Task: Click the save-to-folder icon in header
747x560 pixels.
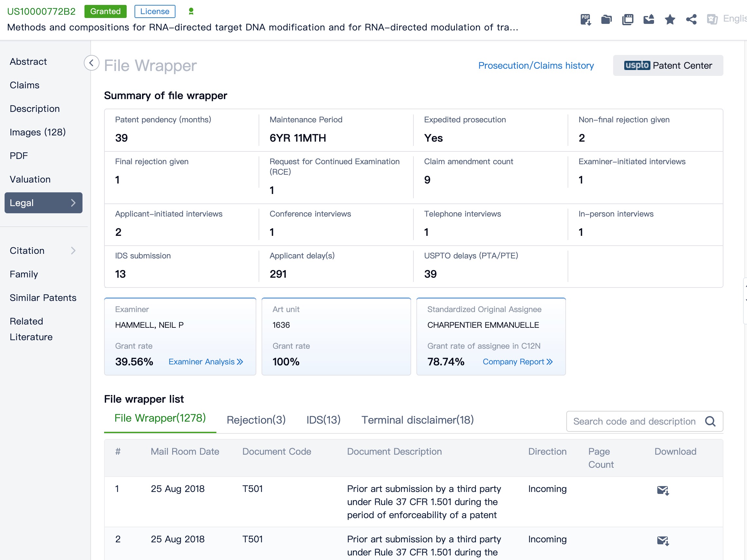Action: point(606,19)
